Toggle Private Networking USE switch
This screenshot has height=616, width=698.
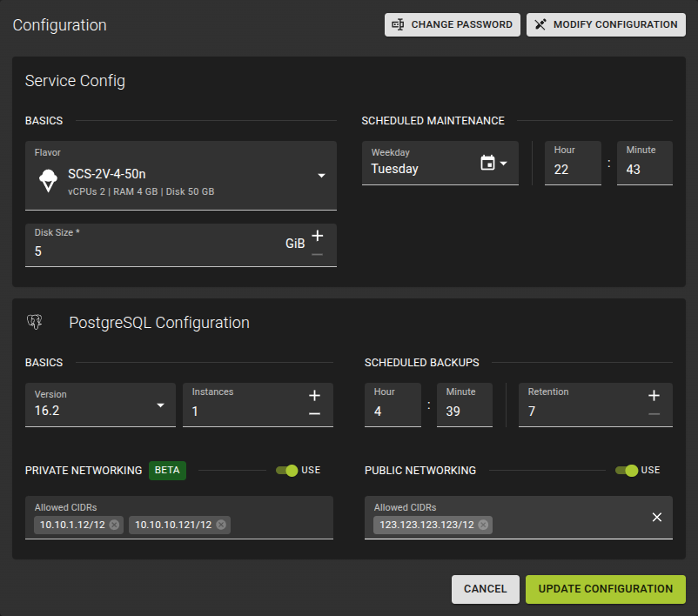(x=286, y=471)
